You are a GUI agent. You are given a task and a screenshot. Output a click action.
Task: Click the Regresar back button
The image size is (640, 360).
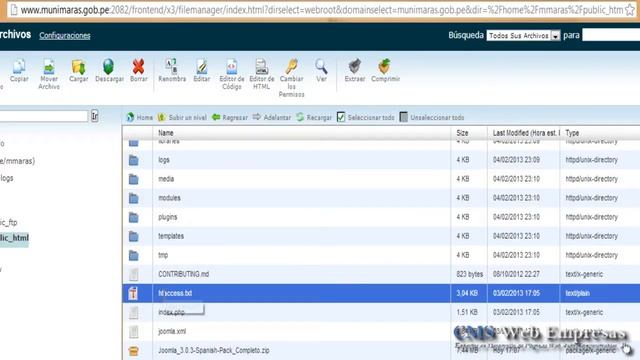pyautogui.click(x=230, y=117)
